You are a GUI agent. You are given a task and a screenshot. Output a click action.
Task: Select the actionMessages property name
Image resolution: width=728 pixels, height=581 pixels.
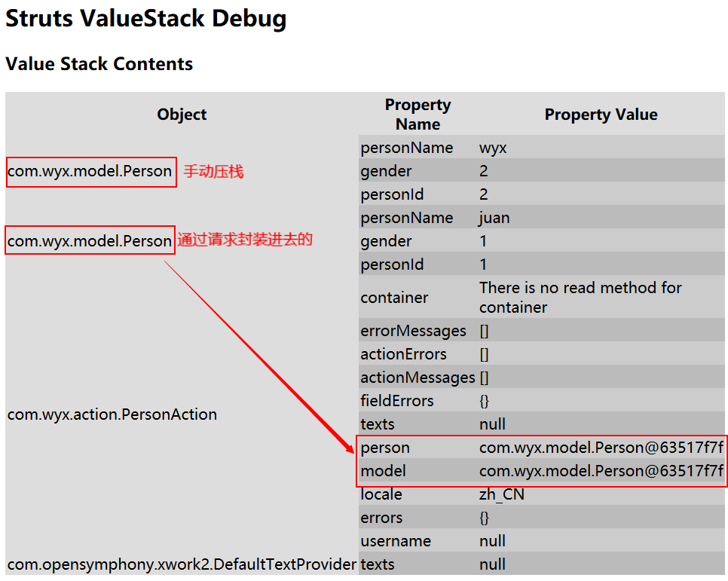[418, 378]
